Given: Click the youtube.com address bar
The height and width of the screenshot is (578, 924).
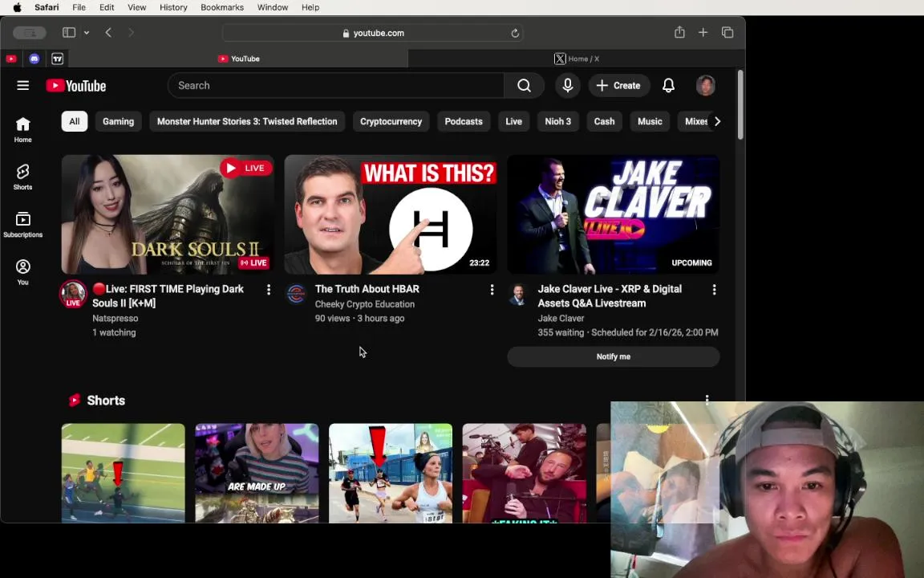Looking at the screenshot, I should pyautogui.click(x=372, y=33).
